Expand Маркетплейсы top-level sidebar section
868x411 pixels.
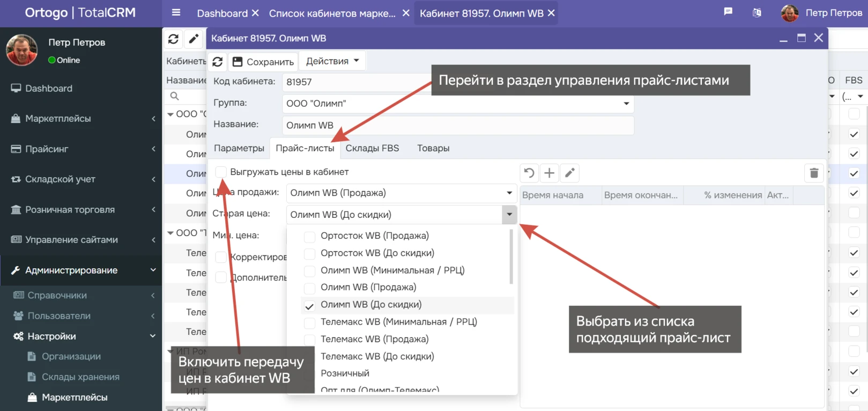point(80,119)
